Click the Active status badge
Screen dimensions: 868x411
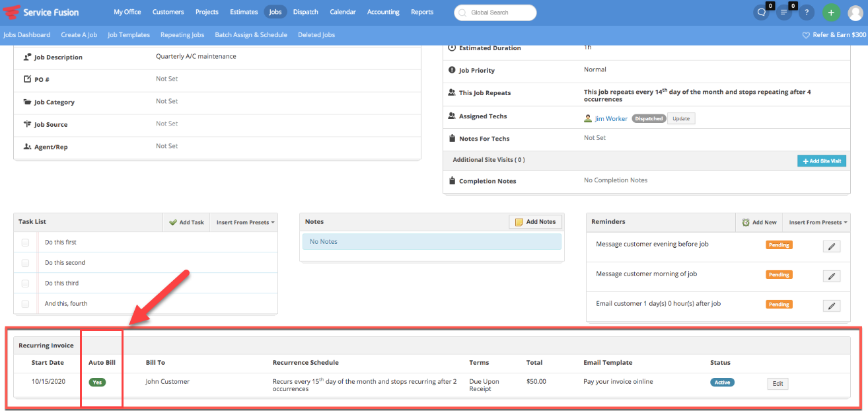click(722, 382)
